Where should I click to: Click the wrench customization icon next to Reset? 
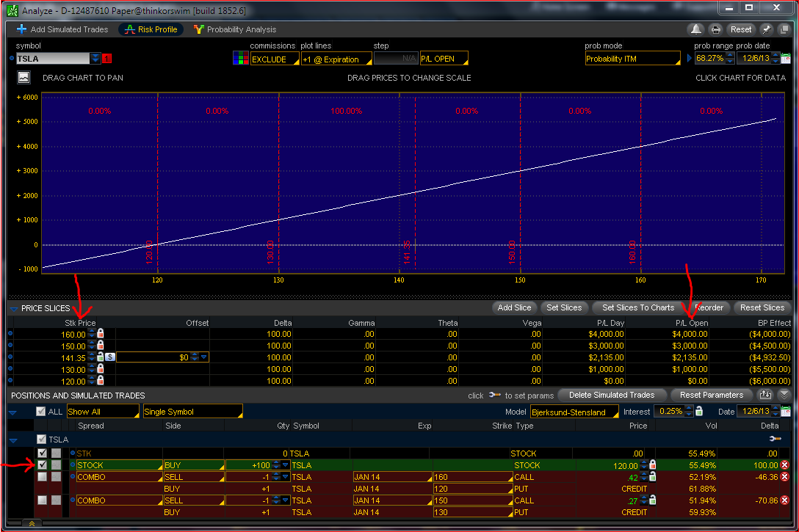[x=764, y=29]
